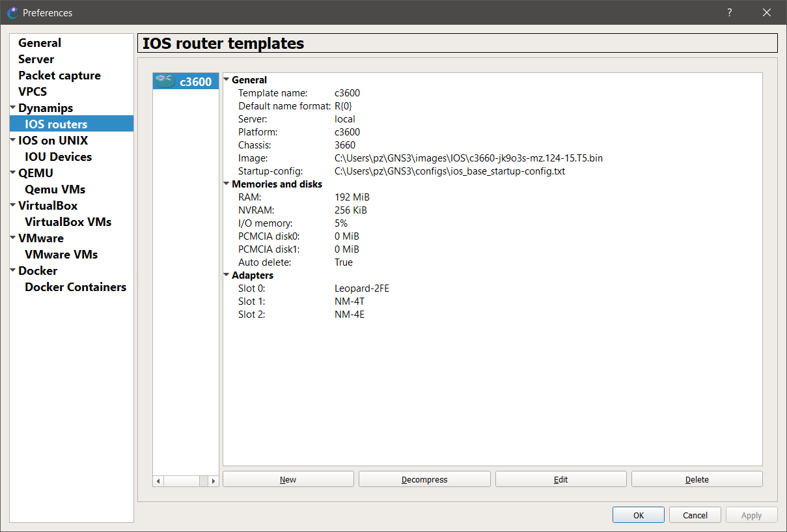Select the PCMCIA disk1 row
The image size is (787, 532).
point(492,249)
